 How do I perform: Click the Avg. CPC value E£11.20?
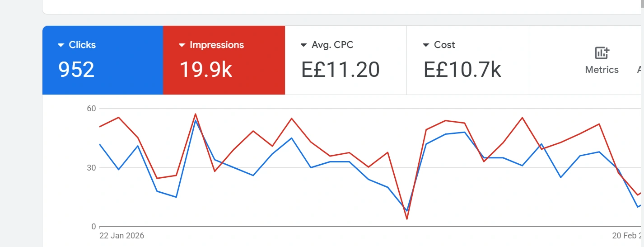(341, 70)
